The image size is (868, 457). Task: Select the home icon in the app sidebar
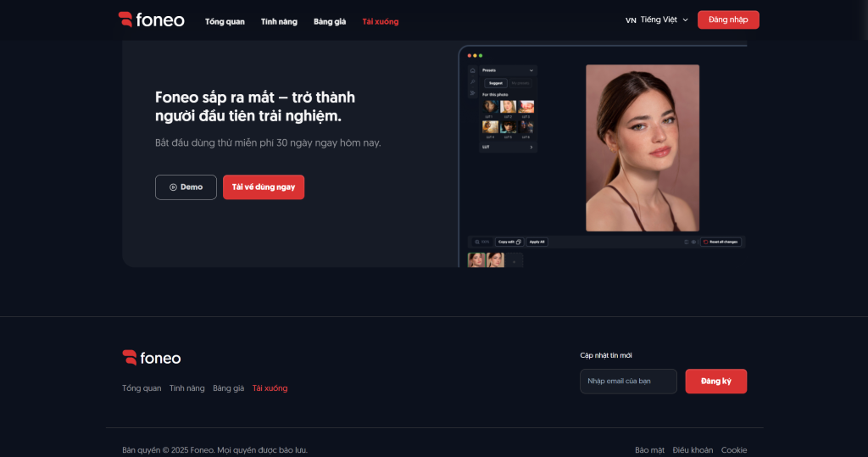pyautogui.click(x=473, y=70)
